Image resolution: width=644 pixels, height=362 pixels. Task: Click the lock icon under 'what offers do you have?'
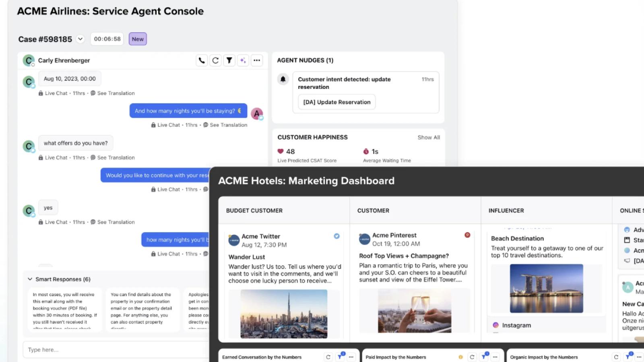[x=41, y=157]
